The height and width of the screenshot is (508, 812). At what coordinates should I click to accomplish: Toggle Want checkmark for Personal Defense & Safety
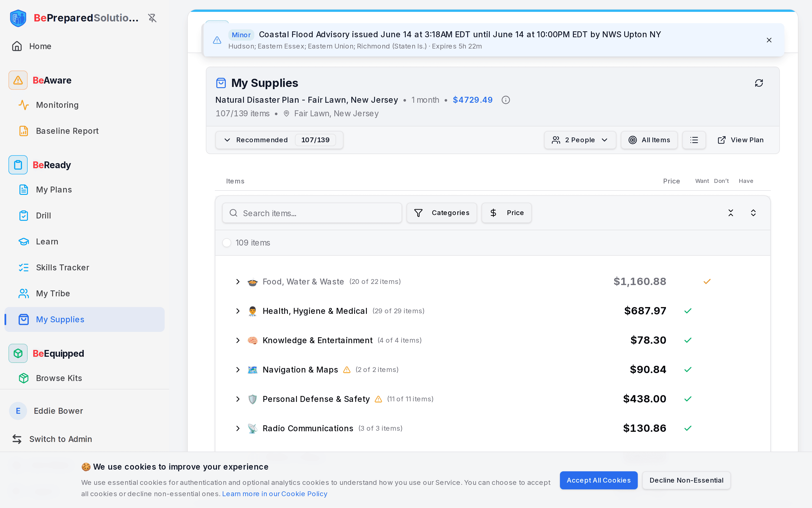pos(688,399)
